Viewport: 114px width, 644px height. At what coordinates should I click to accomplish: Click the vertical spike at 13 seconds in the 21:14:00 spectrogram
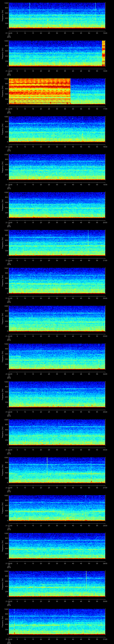(x=30, y=10)
